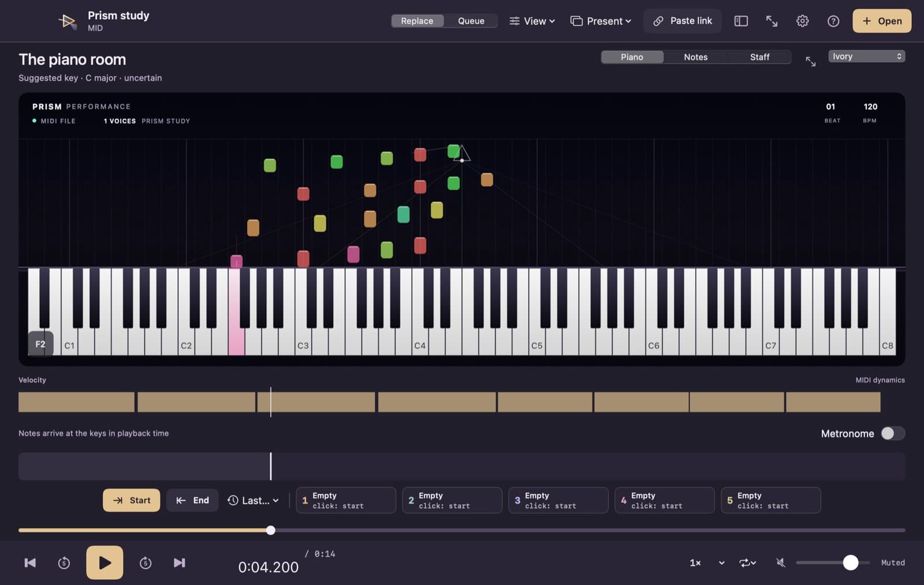This screenshot has width=924, height=585.
Task: Open the Ivory theme dropdown
Action: pos(866,56)
